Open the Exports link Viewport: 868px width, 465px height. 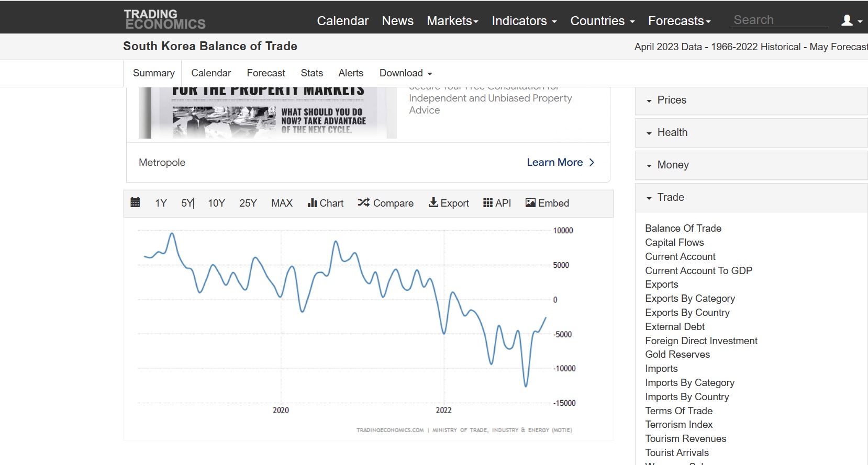pos(662,285)
